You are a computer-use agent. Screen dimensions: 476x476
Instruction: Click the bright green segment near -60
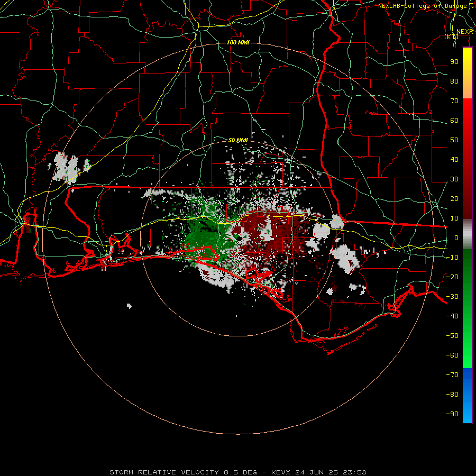pyautogui.click(x=467, y=355)
